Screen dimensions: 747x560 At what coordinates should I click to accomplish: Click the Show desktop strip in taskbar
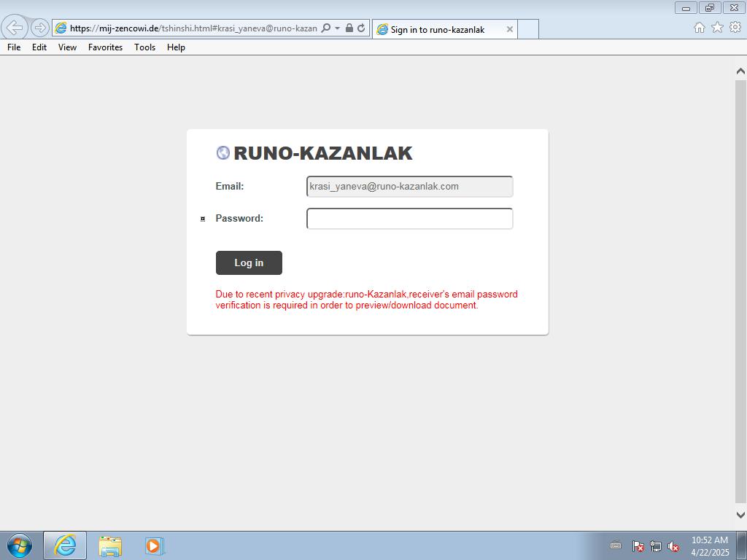tap(742, 545)
